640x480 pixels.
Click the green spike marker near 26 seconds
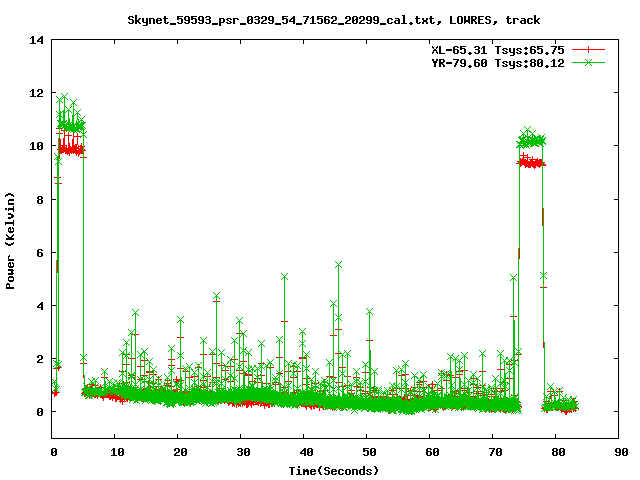[216, 296]
